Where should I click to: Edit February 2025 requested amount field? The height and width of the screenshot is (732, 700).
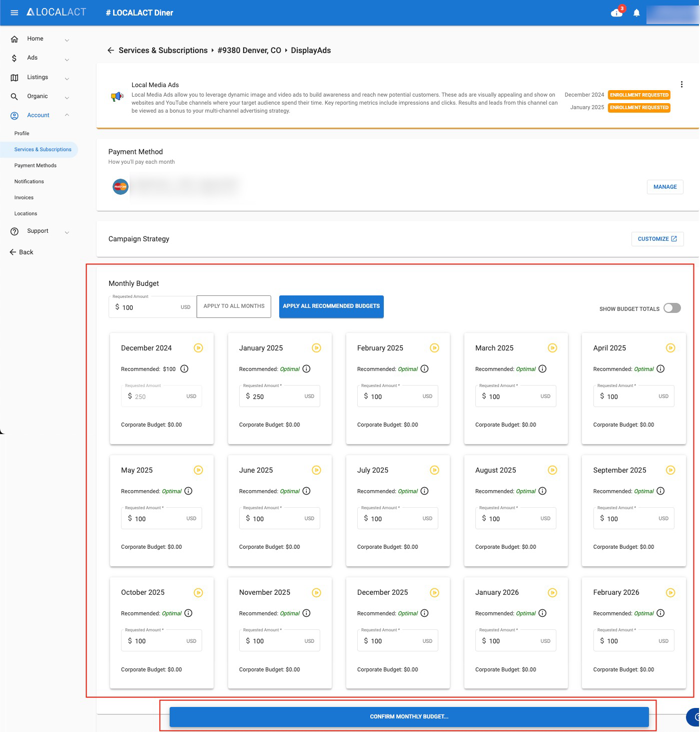coord(398,396)
